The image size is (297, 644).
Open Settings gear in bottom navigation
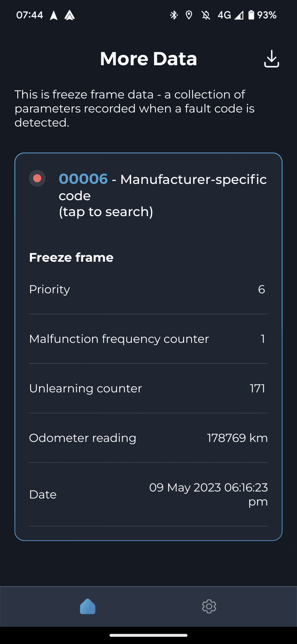209,606
